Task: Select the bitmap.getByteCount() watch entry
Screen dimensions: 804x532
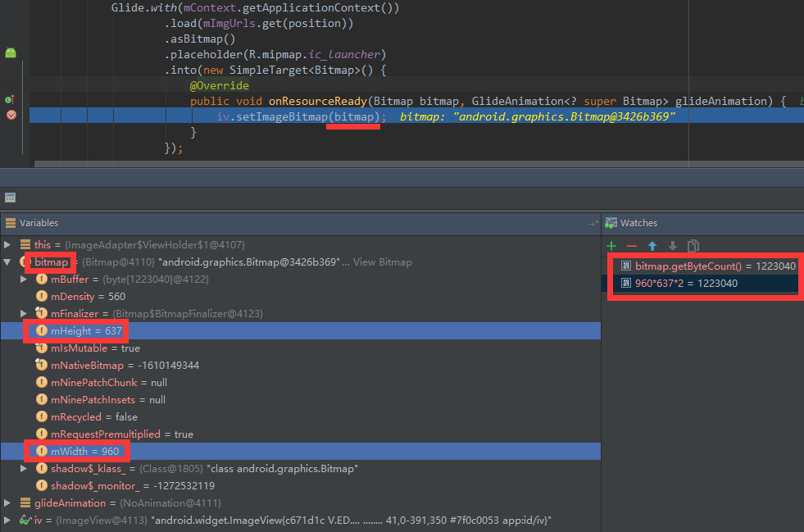Action: pyautogui.click(x=703, y=266)
